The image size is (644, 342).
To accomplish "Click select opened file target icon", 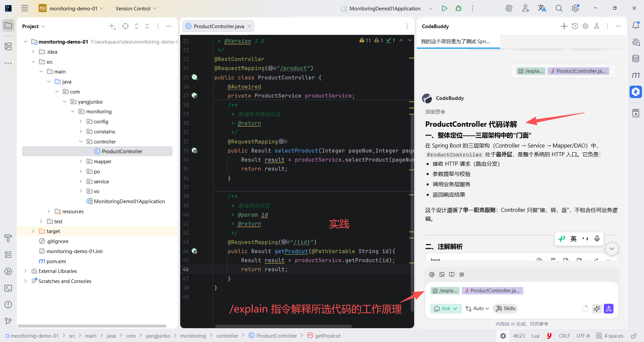I will 125,26.
